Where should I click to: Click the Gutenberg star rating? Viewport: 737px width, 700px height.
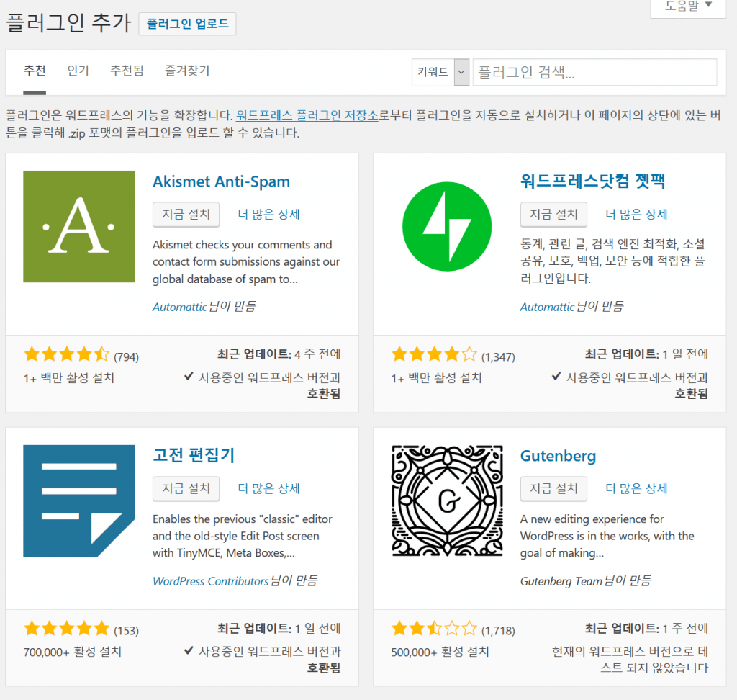[434, 629]
